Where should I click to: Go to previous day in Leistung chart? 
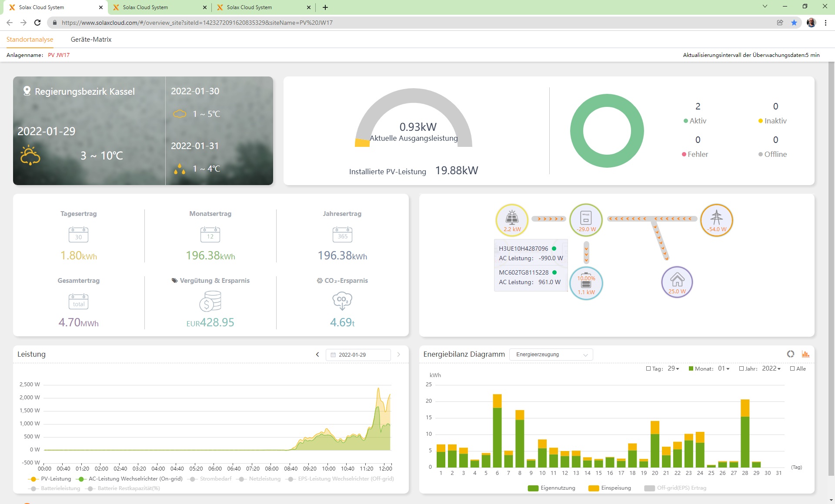click(x=317, y=355)
